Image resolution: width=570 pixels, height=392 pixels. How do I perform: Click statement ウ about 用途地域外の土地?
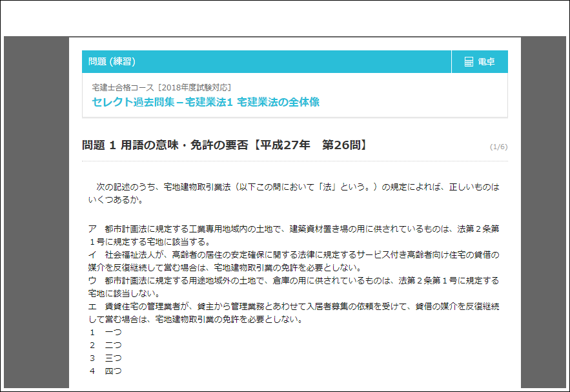pos(294,287)
